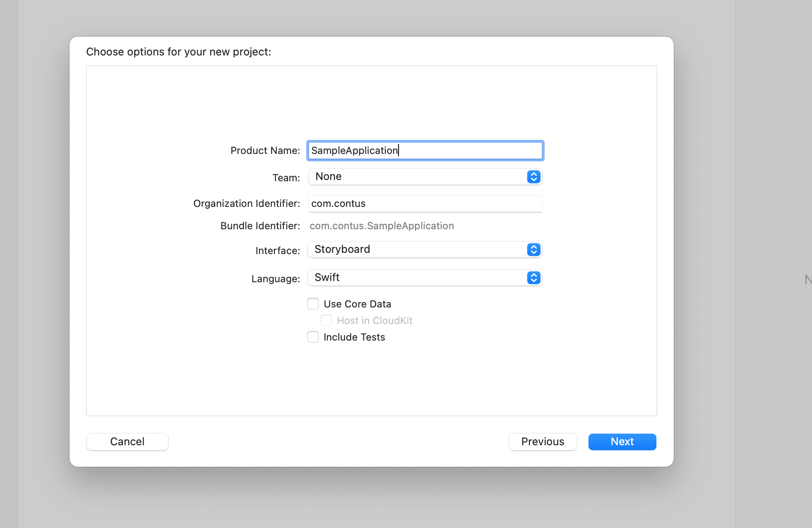The image size is (812, 528).
Task: Click the Include Tests label text
Action: [354, 337]
